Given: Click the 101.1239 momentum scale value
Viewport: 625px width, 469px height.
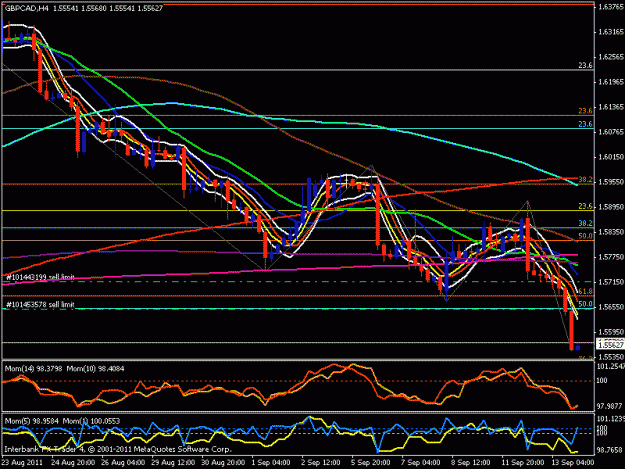Looking at the screenshot, I should pos(610,419).
